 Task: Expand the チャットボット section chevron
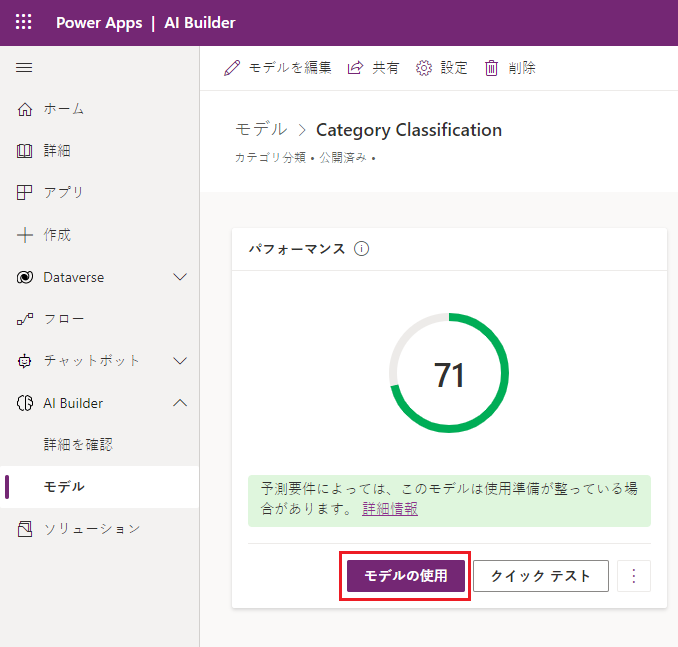coord(180,361)
